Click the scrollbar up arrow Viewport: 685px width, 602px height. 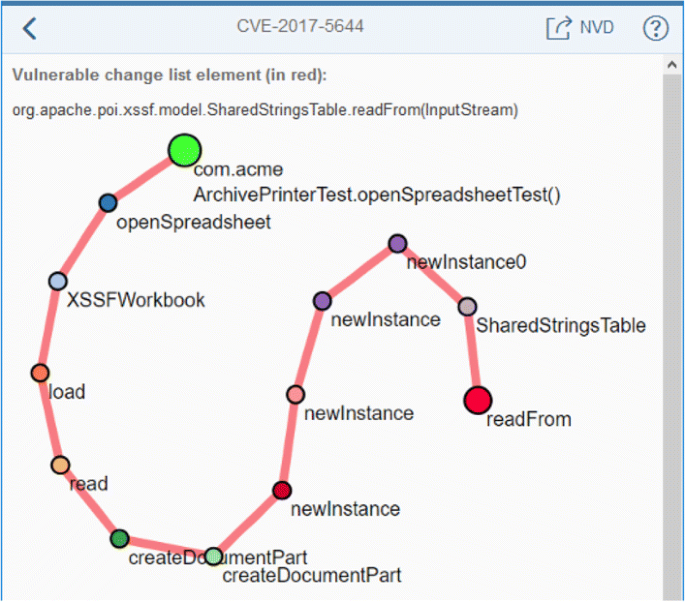click(x=674, y=66)
